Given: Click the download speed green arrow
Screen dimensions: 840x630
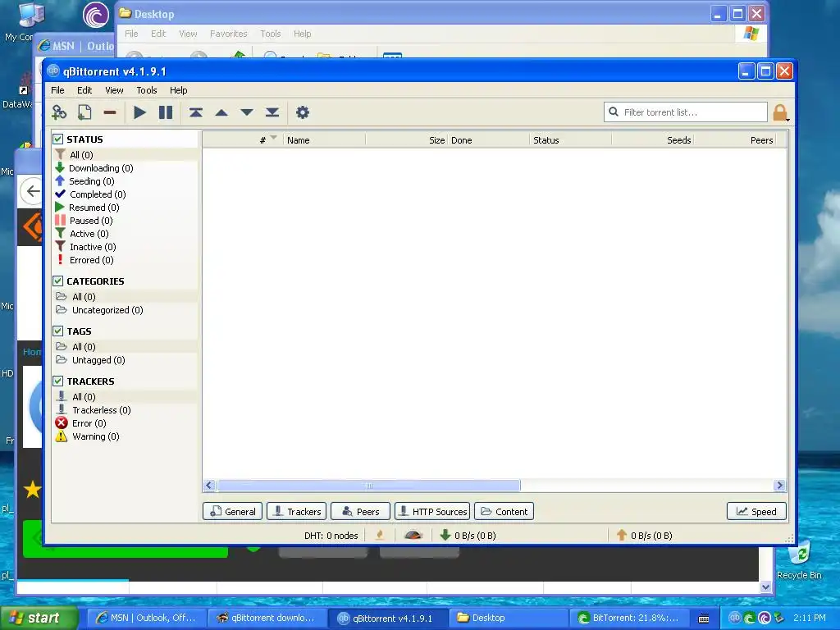Looking at the screenshot, I should (x=445, y=535).
